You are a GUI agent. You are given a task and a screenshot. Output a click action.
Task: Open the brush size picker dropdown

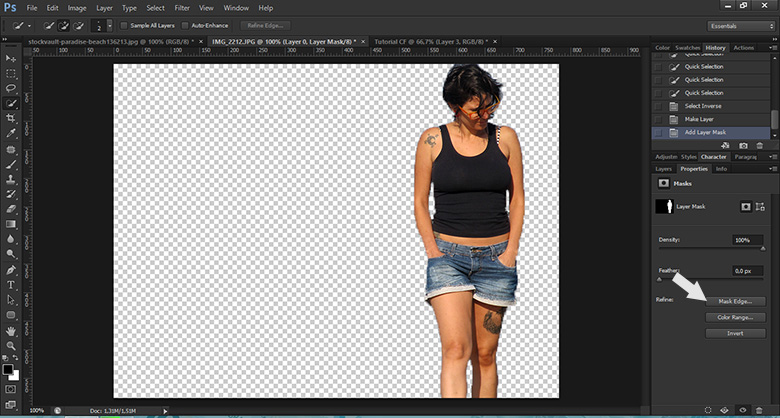[108, 25]
